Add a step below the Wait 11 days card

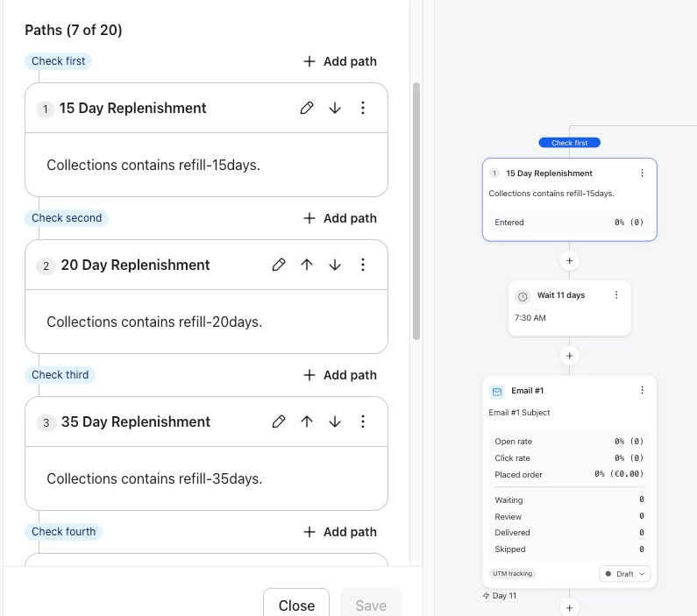569,356
